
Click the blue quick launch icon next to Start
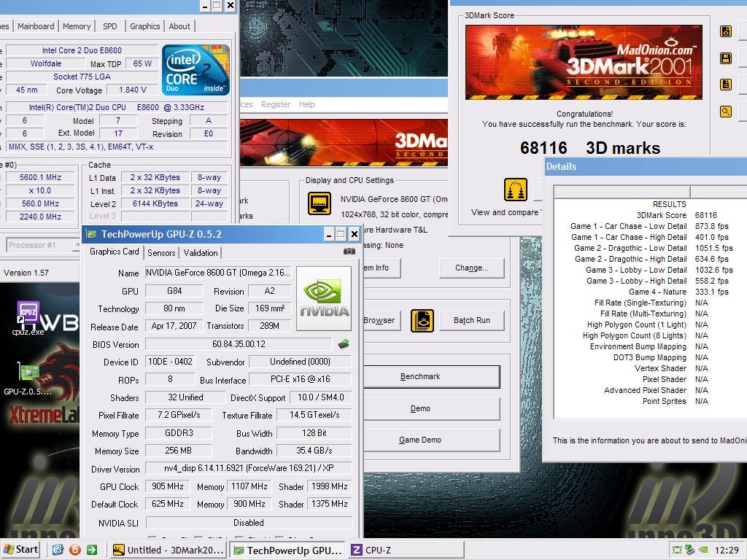[58, 550]
